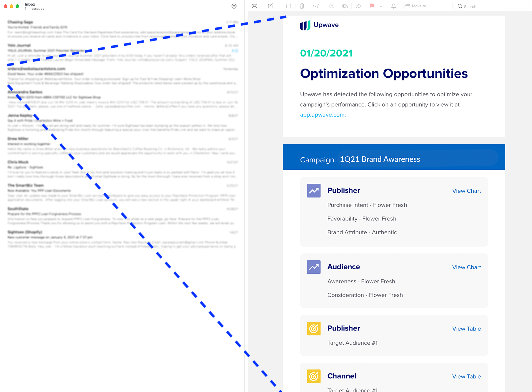Reply to the message
This screenshot has height=392, width=532.
point(331,6)
